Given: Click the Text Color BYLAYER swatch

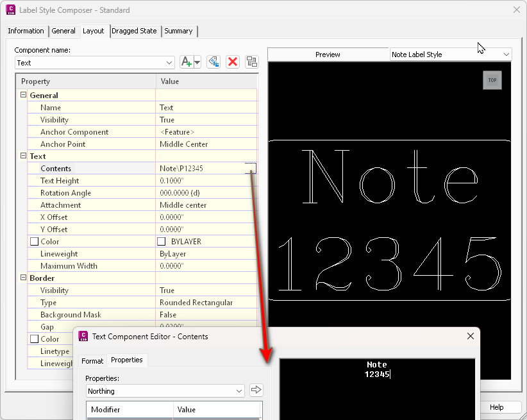Looking at the screenshot, I should click(x=162, y=242).
